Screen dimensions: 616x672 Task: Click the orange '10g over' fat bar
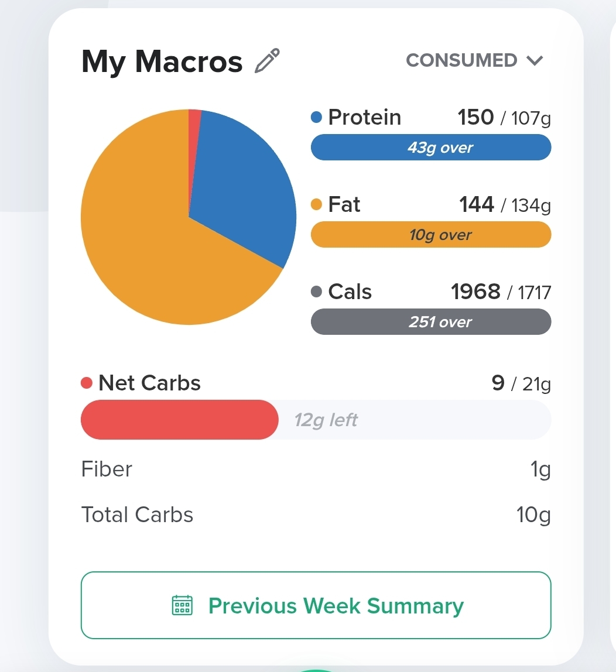(x=431, y=235)
